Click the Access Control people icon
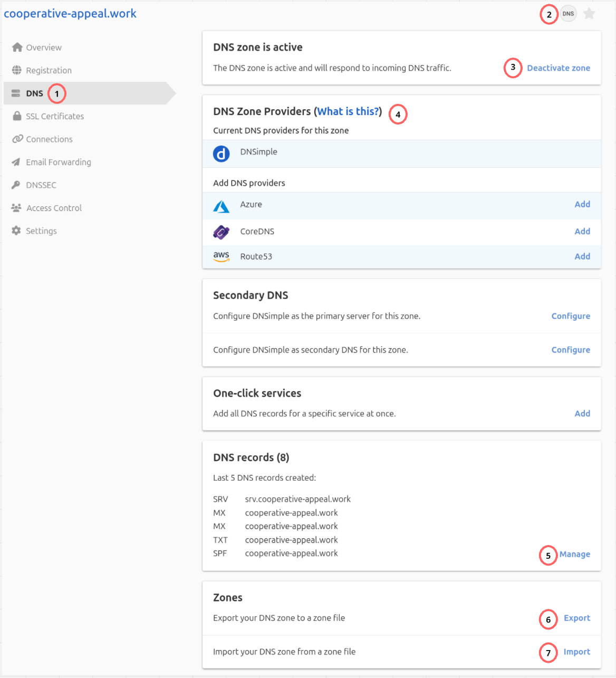This screenshot has width=616, height=678. point(16,207)
